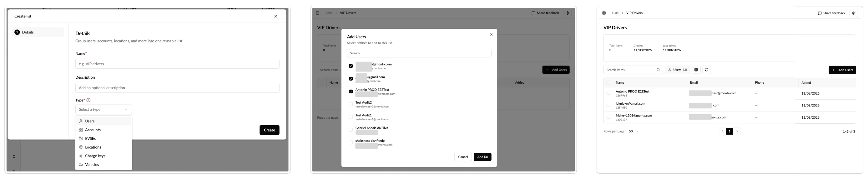Select the Details step in sidebar
The height and width of the screenshot is (178, 868).
(x=38, y=32)
